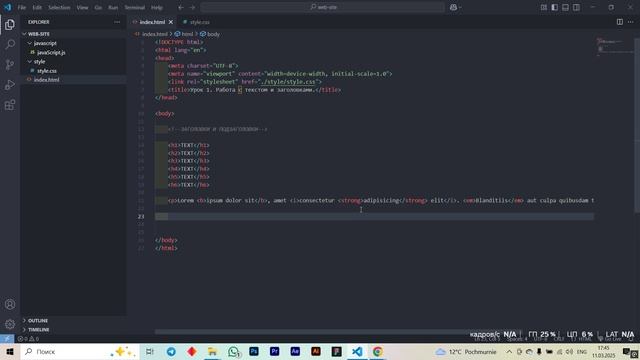This screenshot has height=360, width=640.
Task: Open Figma from the taskbar
Action: point(336,351)
